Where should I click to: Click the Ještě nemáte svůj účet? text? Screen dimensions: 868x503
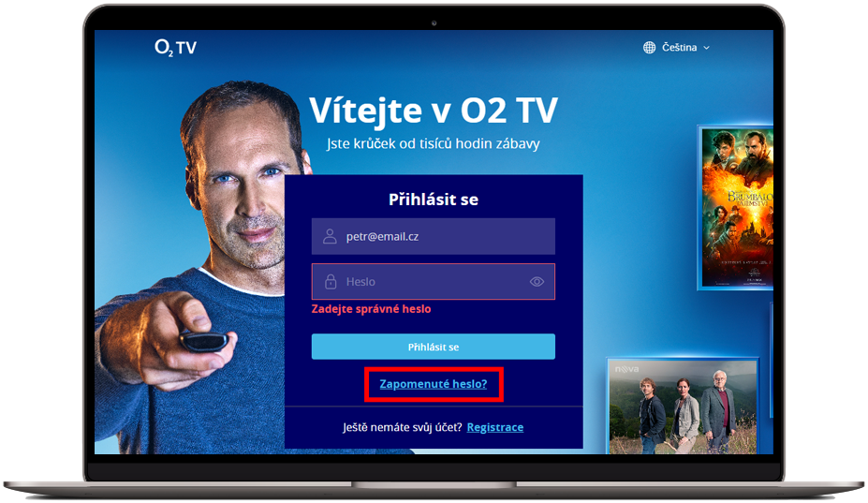[x=402, y=427]
